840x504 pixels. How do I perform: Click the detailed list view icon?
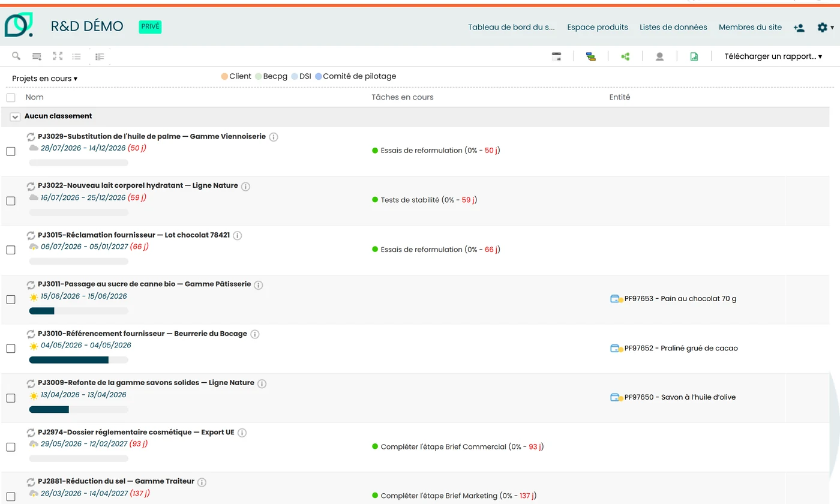pos(100,56)
